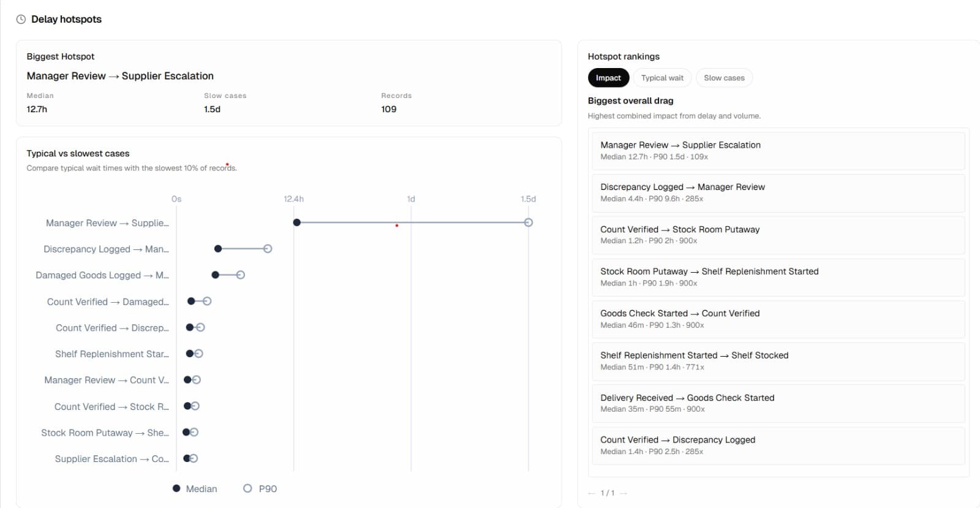980x508 pixels.
Task: Click the 0s axis label
Action: 176,199
